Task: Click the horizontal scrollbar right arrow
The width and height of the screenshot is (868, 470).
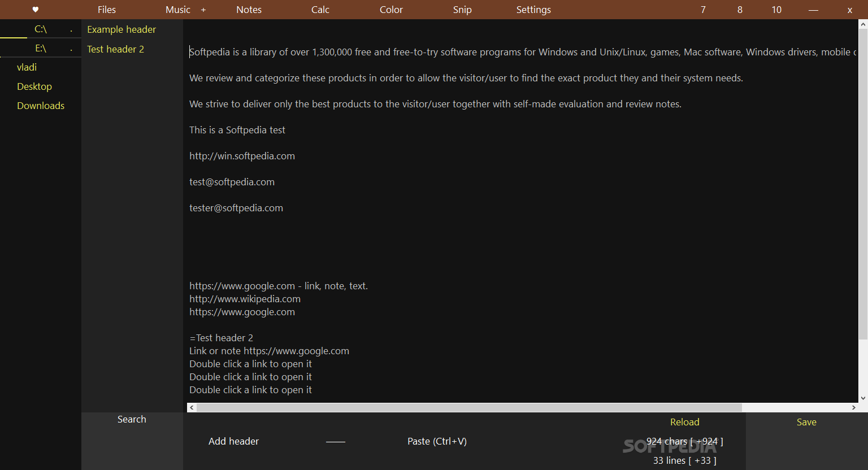Action: pos(853,407)
